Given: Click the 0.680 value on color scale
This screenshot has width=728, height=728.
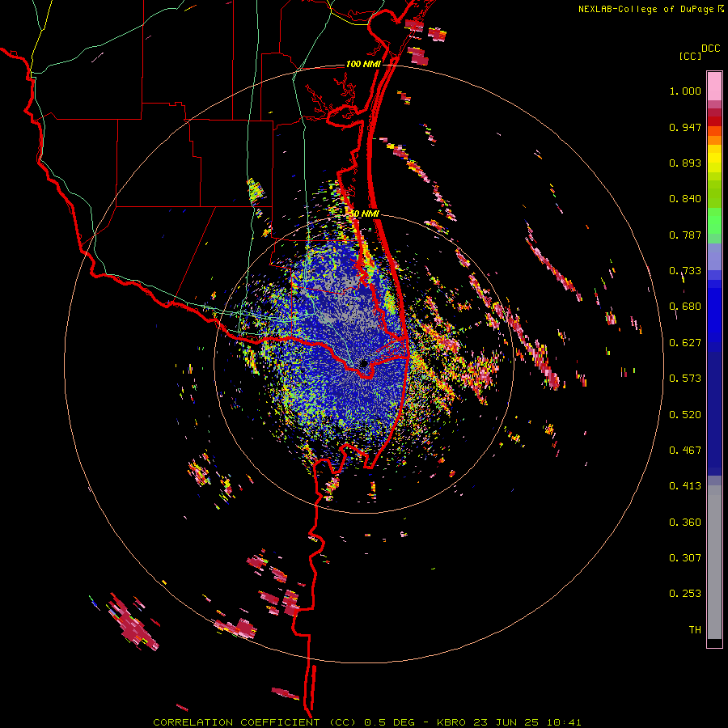Looking at the screenshot, I should click(685, 307).
